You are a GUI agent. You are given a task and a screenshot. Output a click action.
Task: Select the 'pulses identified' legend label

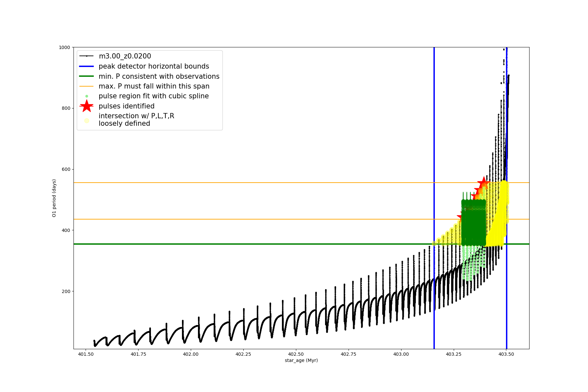[126, 106]
